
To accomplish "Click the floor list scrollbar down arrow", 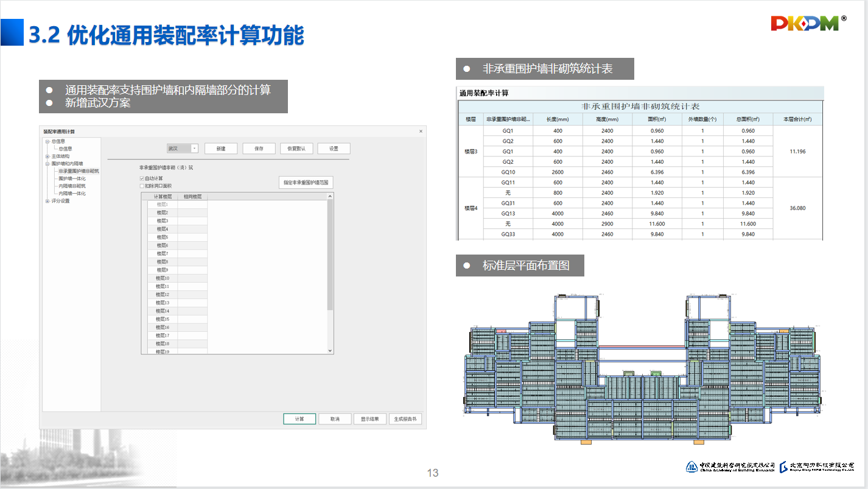I will 331,351.
